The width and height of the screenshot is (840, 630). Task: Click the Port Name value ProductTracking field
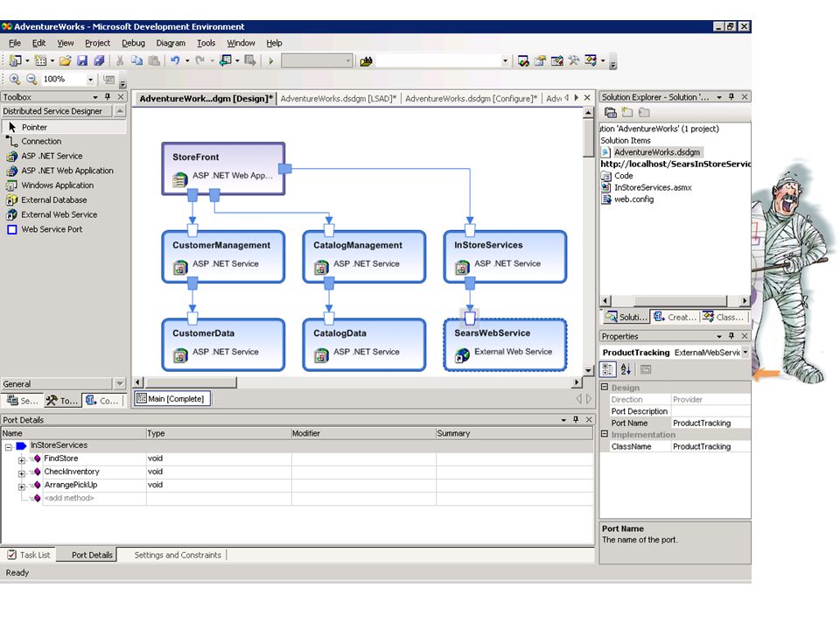(710, 423)
